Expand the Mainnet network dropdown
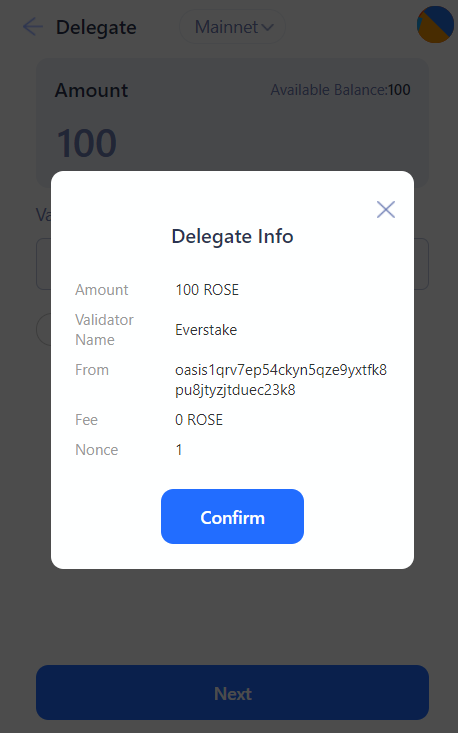The width and height of the screenshot is (458, 733). (x=233, y=27)
